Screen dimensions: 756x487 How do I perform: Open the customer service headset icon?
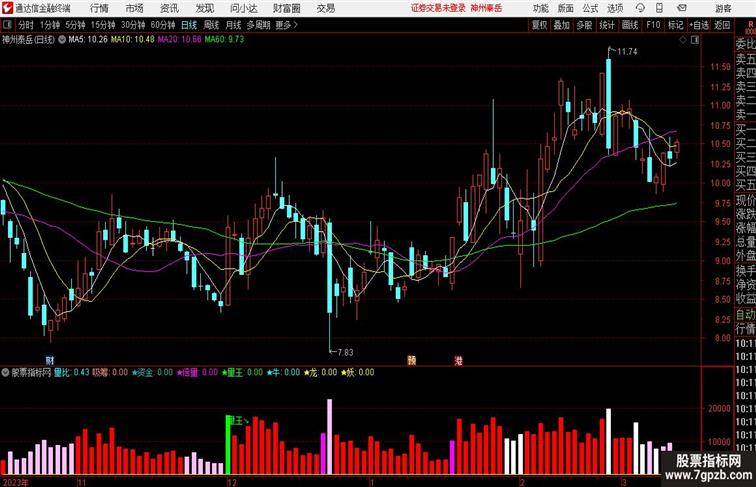[x=640, y=8]
